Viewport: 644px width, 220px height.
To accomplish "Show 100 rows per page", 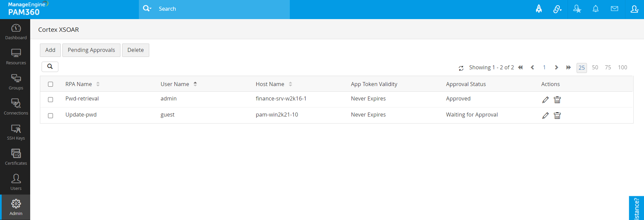I will click(x=623, y=67).
